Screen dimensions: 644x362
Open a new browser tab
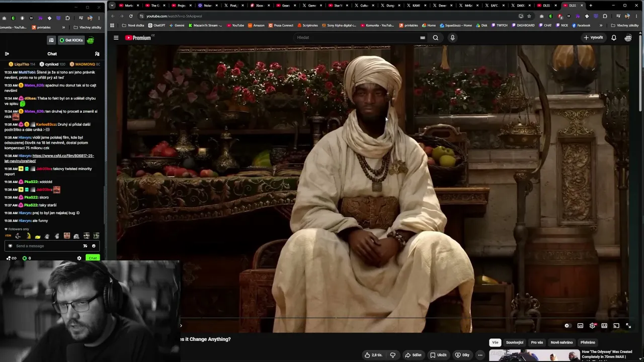[591, 6]
